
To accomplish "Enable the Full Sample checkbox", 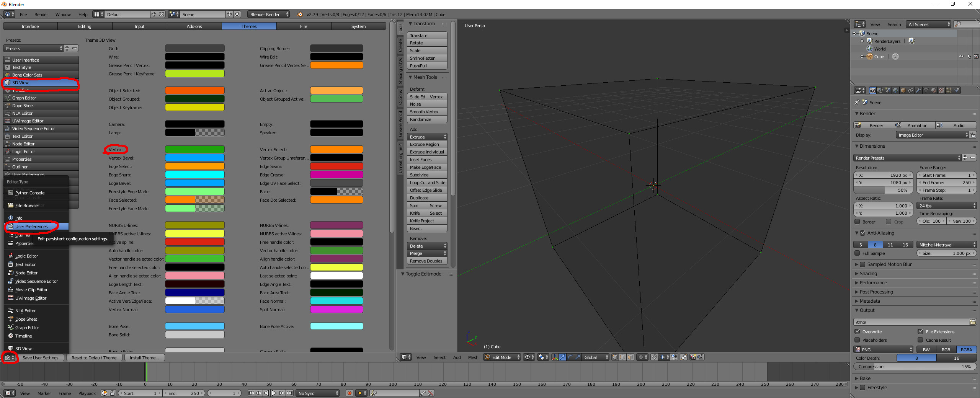I will coord(857,253).
